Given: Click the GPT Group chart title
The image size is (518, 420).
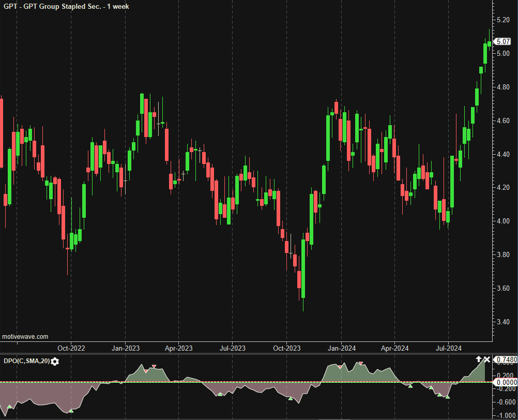Looking at the screenshot, I should [x=66, y=6].
